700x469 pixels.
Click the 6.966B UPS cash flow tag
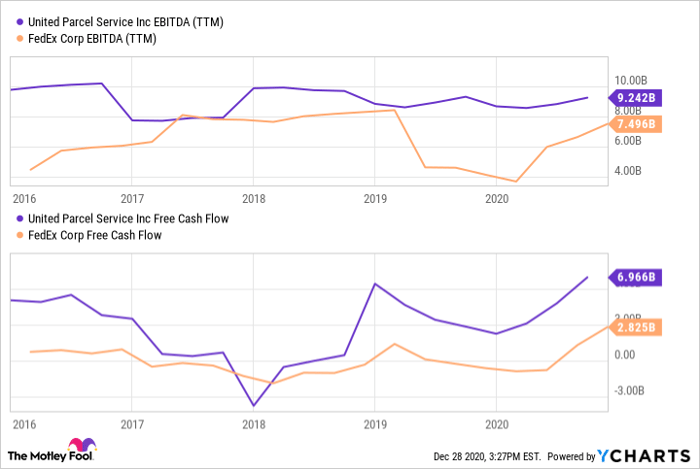click(x=636, y=277)
